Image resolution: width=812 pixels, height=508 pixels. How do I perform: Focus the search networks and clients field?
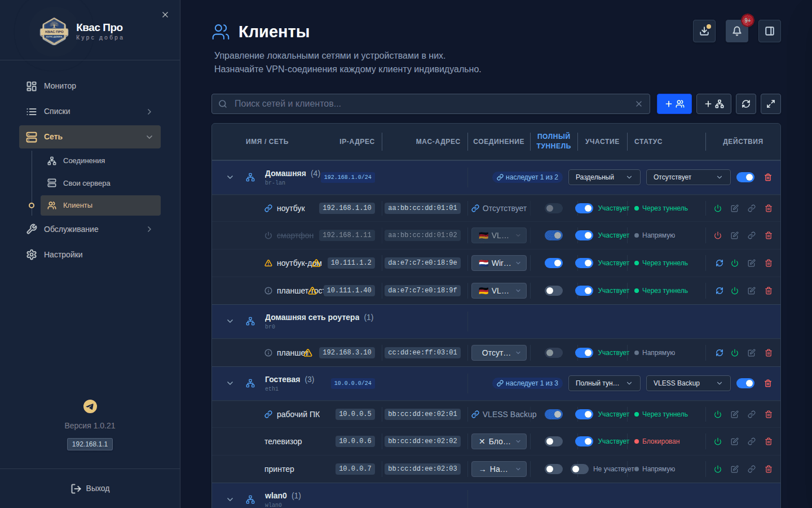[431, 104]
